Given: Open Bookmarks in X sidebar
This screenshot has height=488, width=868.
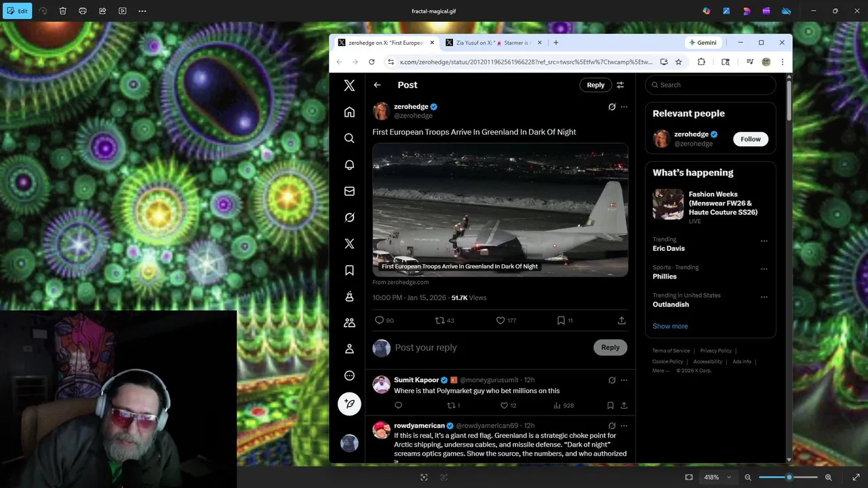Looking at the screenshot, I should coord(349,270).
